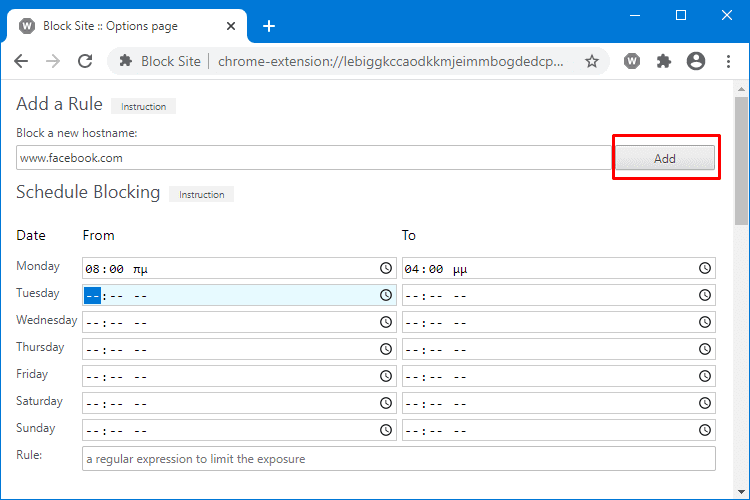Screen dimensions: 750x500
Task: Reload the Block Site options page
Action: [85, 61]
